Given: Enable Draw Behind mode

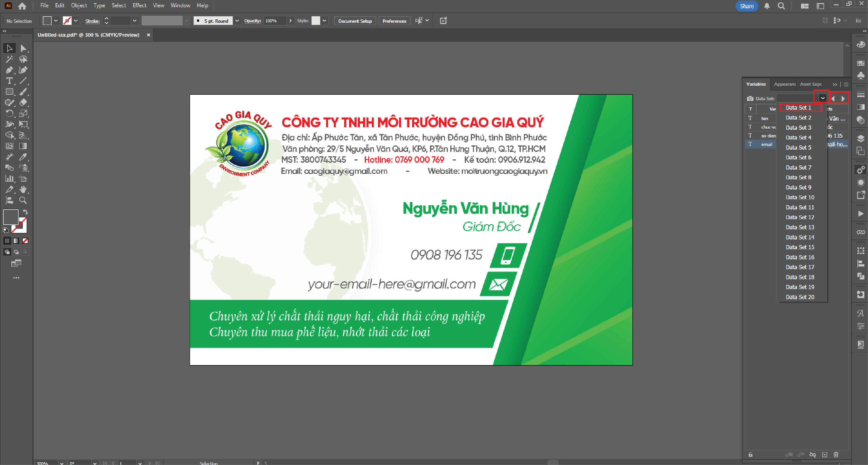Looking at the screenshot, I should click(16, 252).
